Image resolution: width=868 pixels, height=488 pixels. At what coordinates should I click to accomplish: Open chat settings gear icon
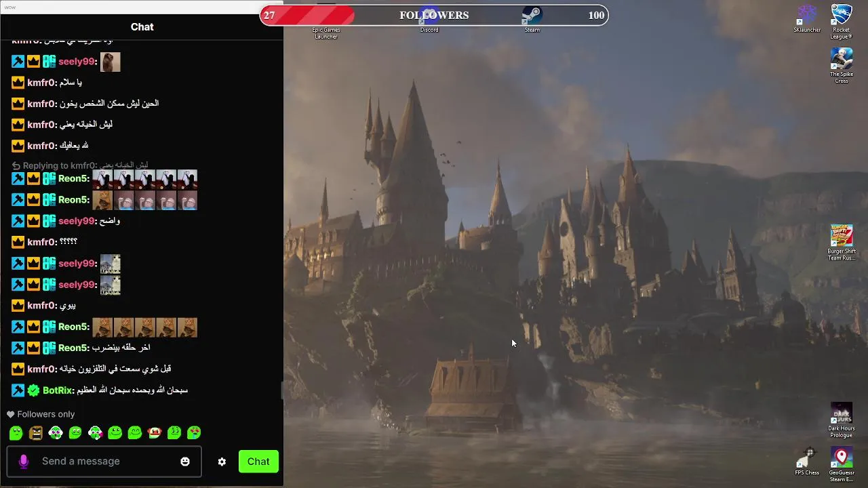222,462
